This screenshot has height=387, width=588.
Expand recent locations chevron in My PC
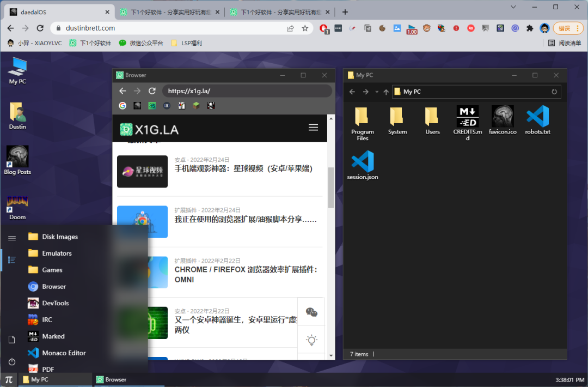click(x=376, y=92)
